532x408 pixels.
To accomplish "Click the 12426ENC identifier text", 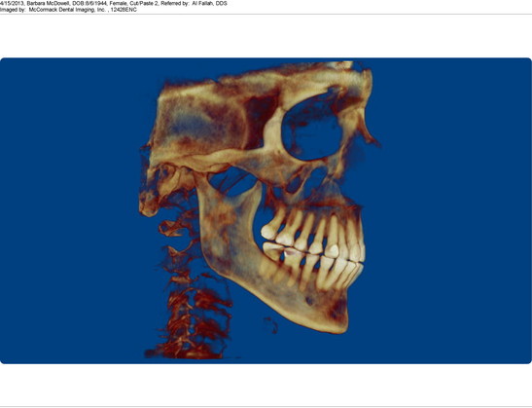I will click(x=124, y=10).
